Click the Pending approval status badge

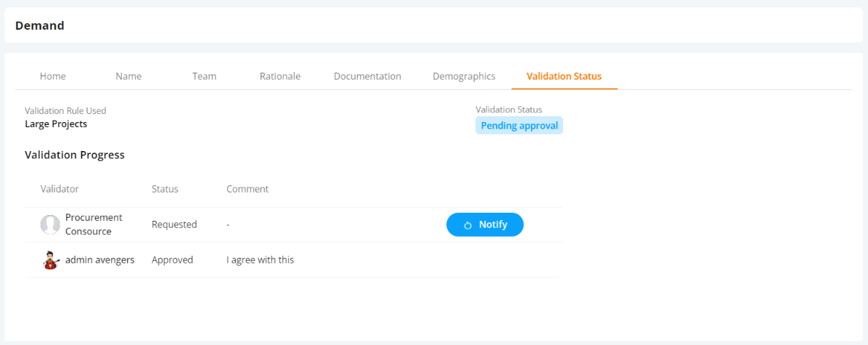coord(519,126)
